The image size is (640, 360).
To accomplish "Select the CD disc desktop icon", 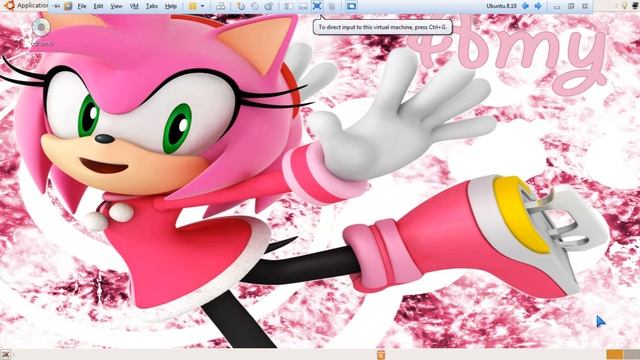I will 41,28.
